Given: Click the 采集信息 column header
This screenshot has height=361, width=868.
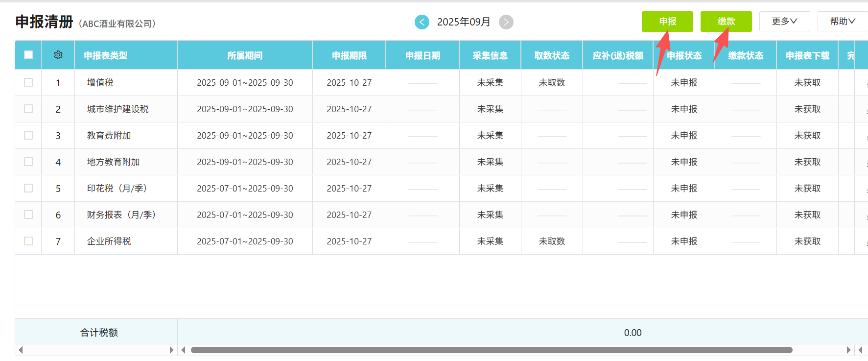Looking at the screenshot, I should [490, 55].
